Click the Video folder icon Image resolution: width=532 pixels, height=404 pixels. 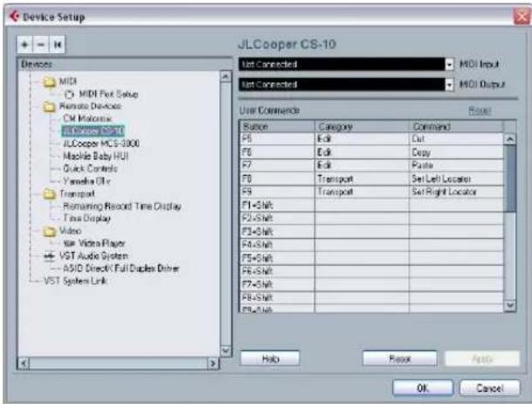click(49, 231)
